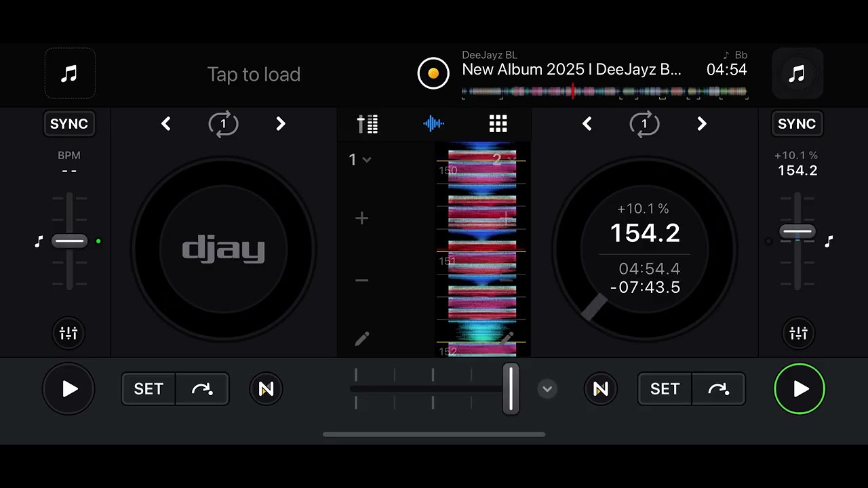Open the left deck music library
The height and width of the screenshot is (488, 868).
point(70,74)
